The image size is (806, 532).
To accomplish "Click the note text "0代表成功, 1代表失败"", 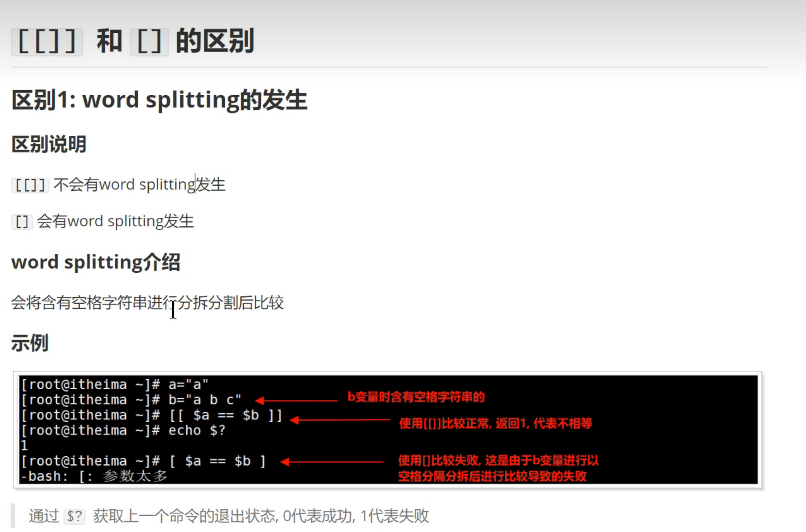I will (x=356, y=516).
